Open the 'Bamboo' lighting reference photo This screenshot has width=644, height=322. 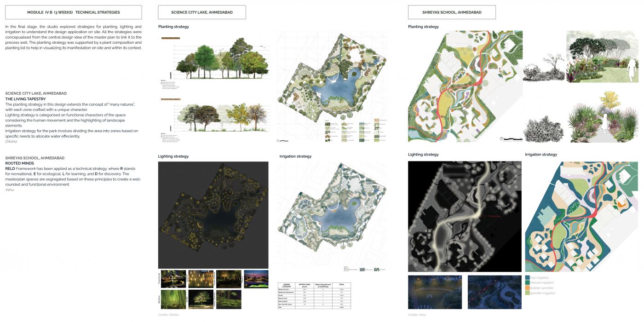(173, 299)
